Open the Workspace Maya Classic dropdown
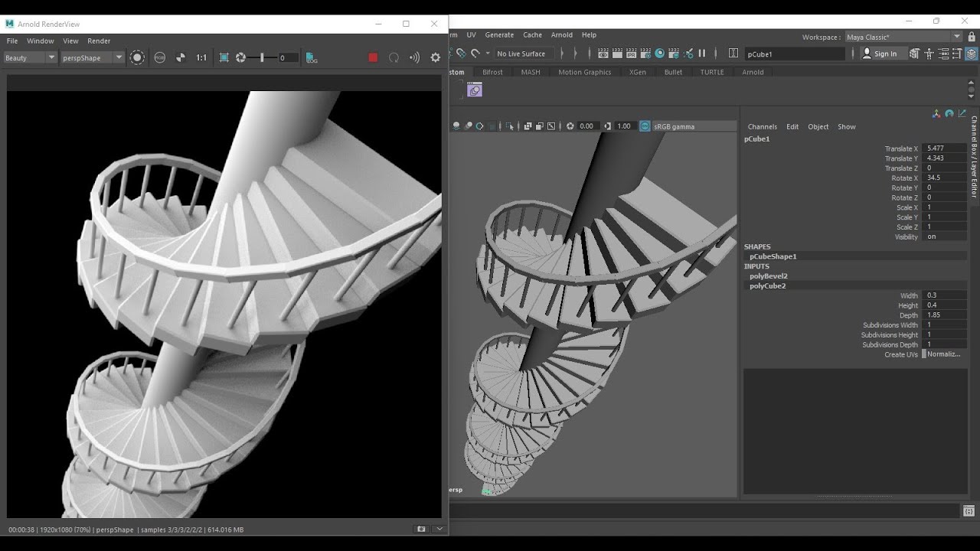Viewport: 980px width, 551px height. [903, 37]
